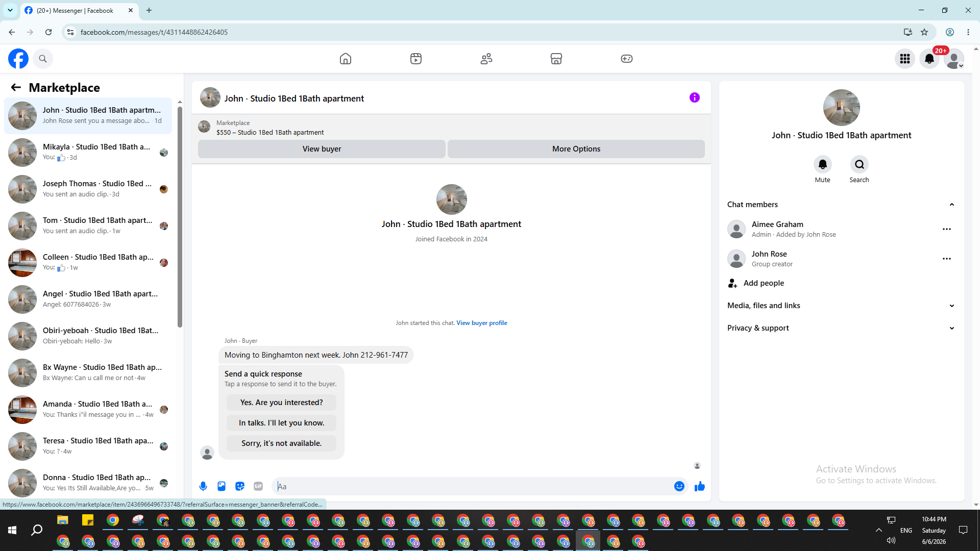The width and height of the screenshot is (980, 551).
Task: Open account profile avatar menu
Action: [x=954, y=59]
